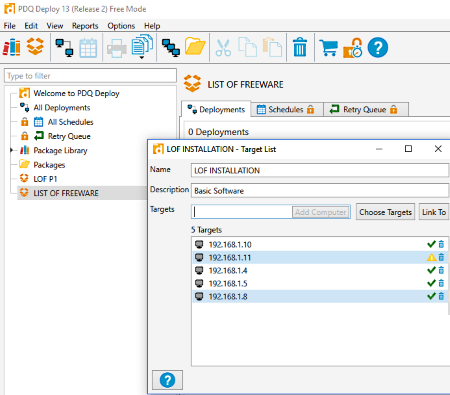Open dropdown arrow under print preview icon
The height and width of the screenshot is (395, 450).
(x=142, y=57)
